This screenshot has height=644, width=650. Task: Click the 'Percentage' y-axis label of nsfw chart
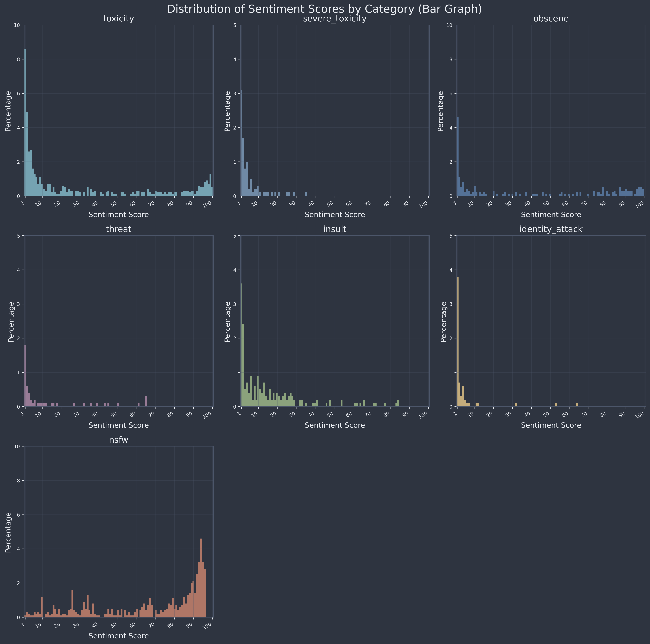[8, 532]
